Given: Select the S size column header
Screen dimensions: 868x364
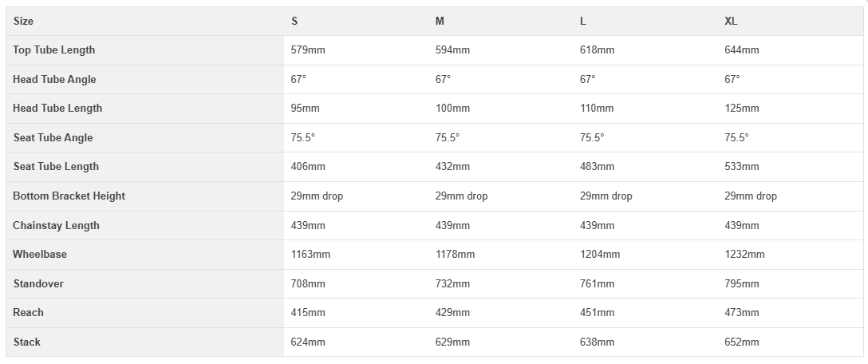Looking at the screenshot, I should [295, 21].
